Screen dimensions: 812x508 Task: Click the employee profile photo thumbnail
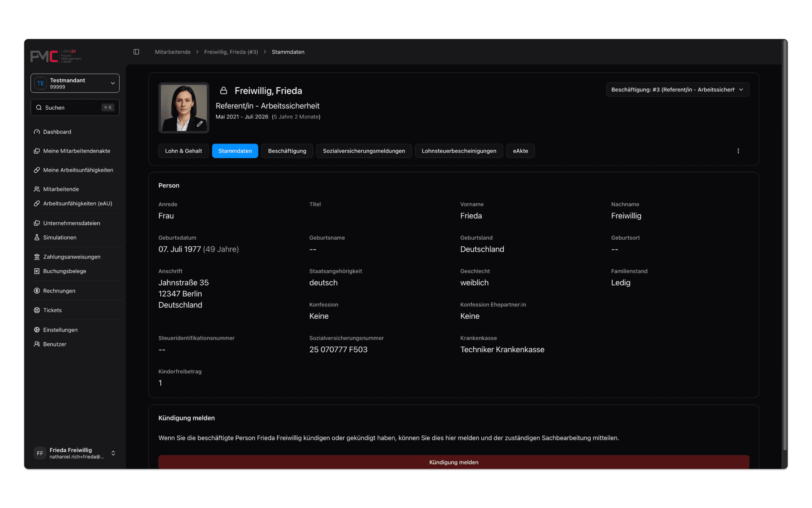184,108
